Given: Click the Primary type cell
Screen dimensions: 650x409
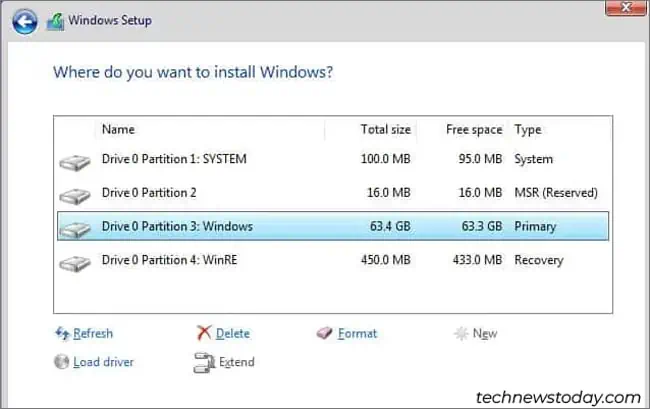Looking at the screenshot, I should (535, 227).
